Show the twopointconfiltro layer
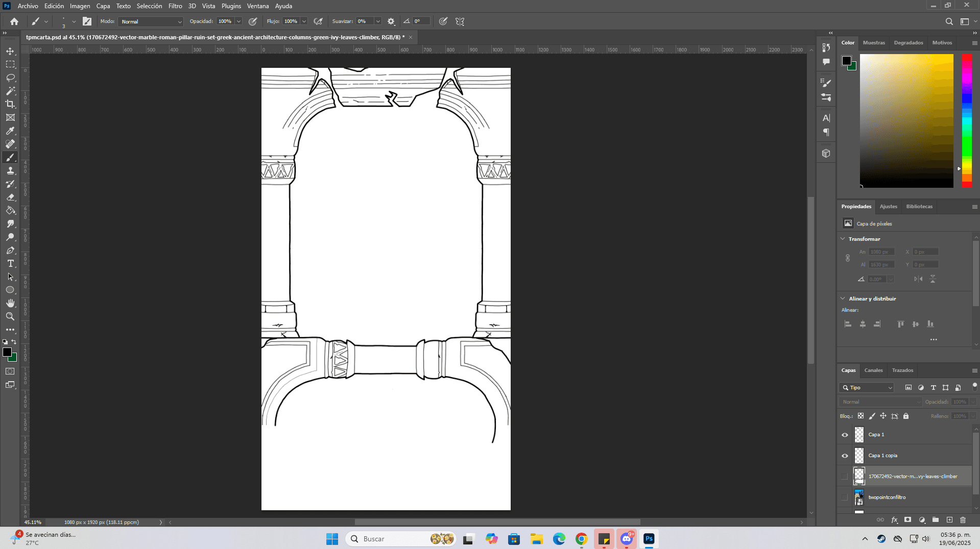Image resolution: width=980 pixels, height=549 pixels. tap(845, 497)
